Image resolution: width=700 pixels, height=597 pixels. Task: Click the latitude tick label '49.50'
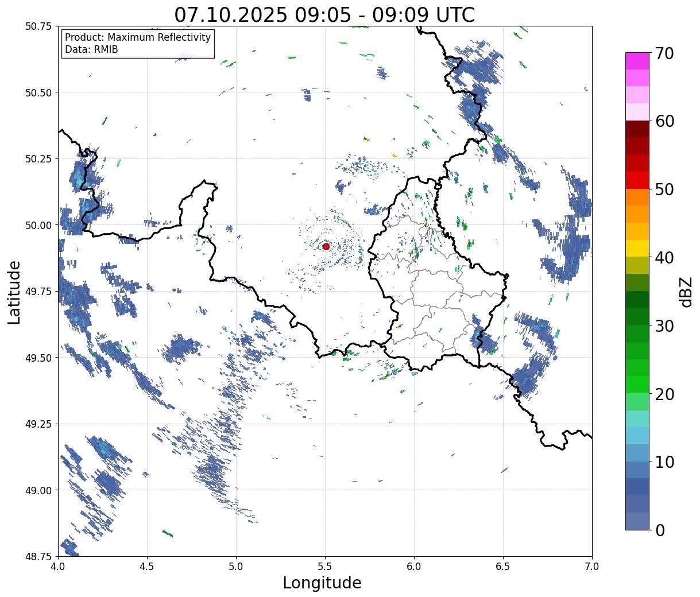(x=38, y=358)
